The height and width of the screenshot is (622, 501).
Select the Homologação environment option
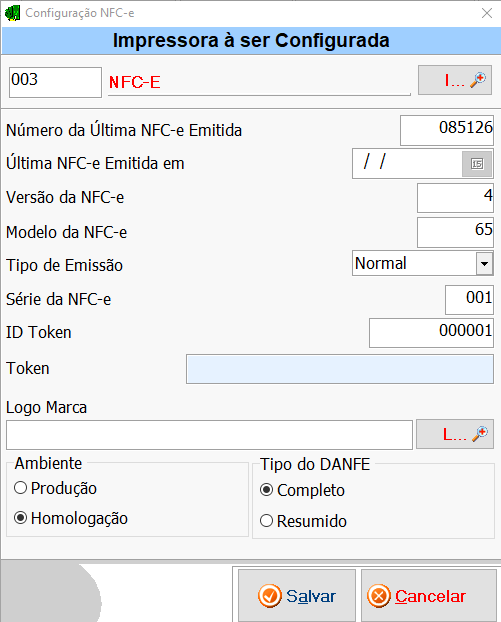[20, 518]
